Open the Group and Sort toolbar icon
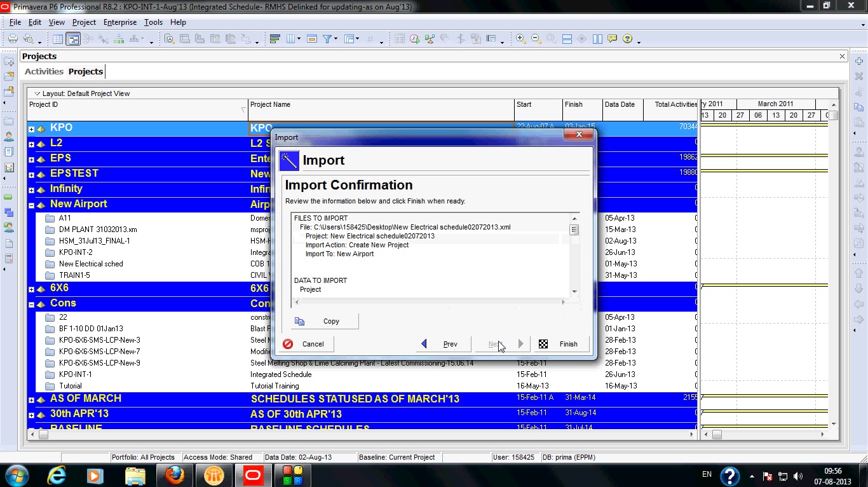The height and width of the screenshot is (487, 868). (275, 38)
